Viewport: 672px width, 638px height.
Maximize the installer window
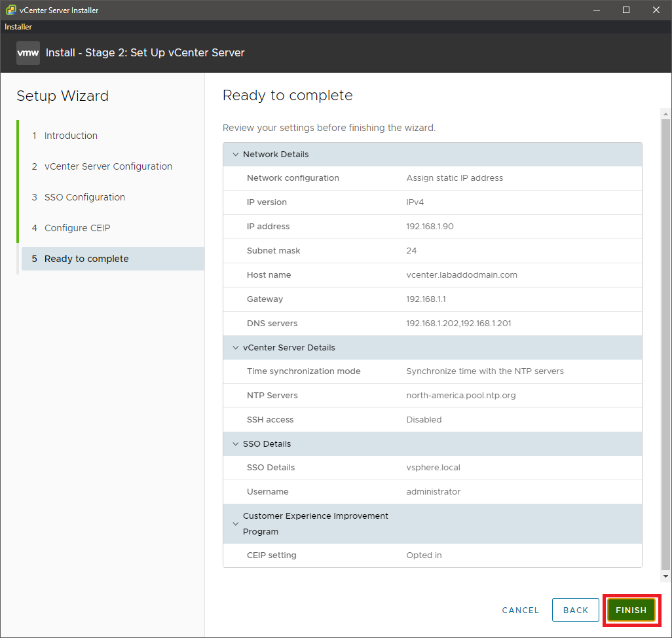click(x=625, y=10)
